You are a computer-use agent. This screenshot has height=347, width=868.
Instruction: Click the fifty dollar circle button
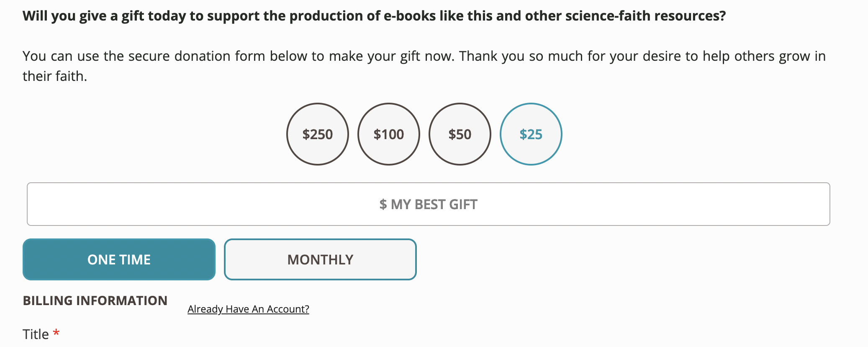(x=460, y=134)
